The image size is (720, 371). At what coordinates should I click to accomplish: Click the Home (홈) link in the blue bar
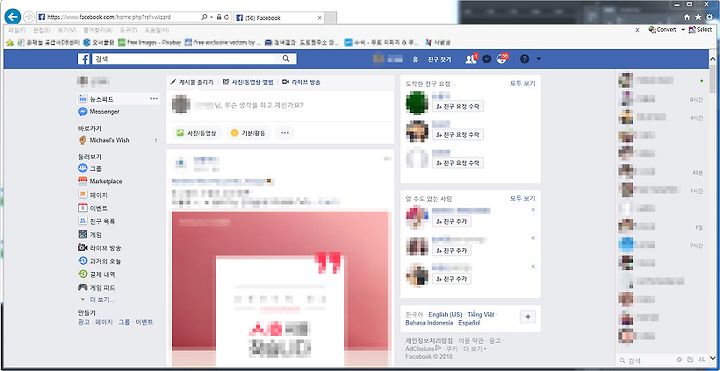tap(415, 60)
